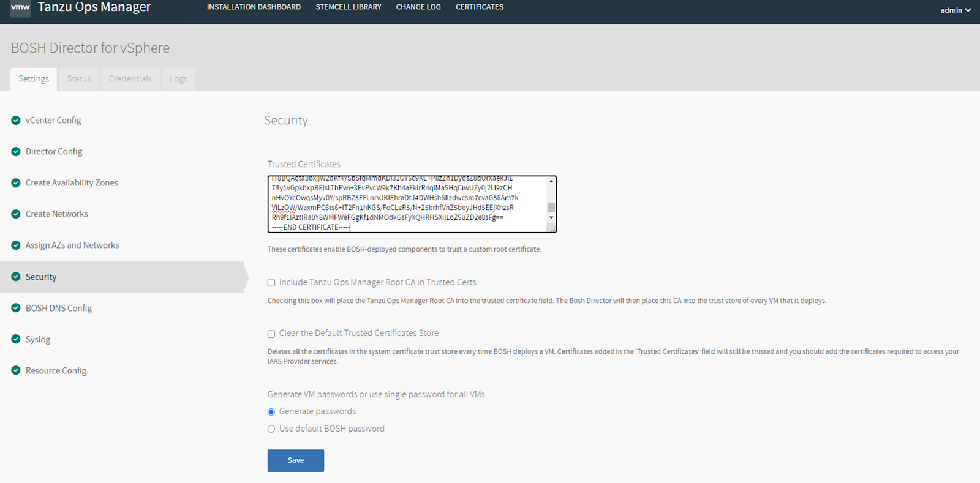Click the textarea scrollbar thumb
This screenshot has width=980, height=483.
(x=551, y=207)
